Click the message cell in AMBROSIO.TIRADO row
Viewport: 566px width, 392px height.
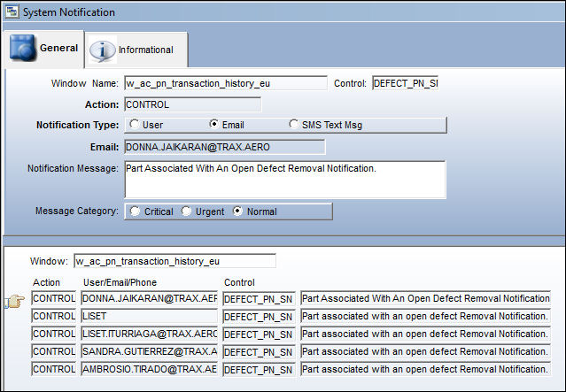425,369
